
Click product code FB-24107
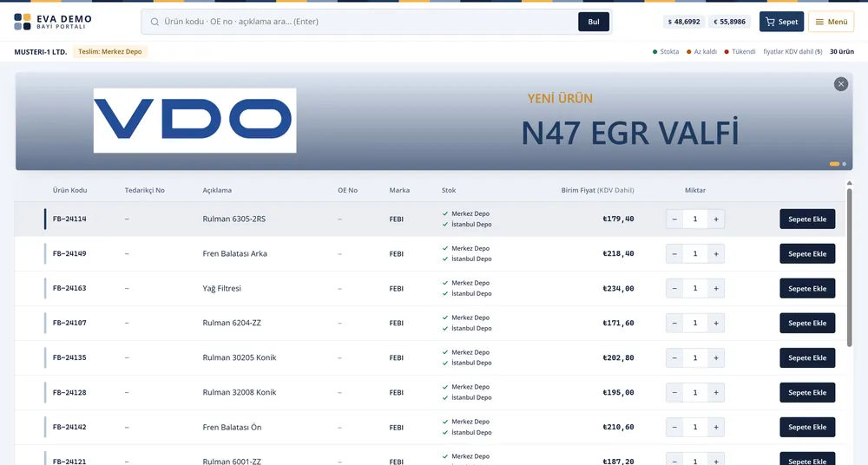point(69,324)
